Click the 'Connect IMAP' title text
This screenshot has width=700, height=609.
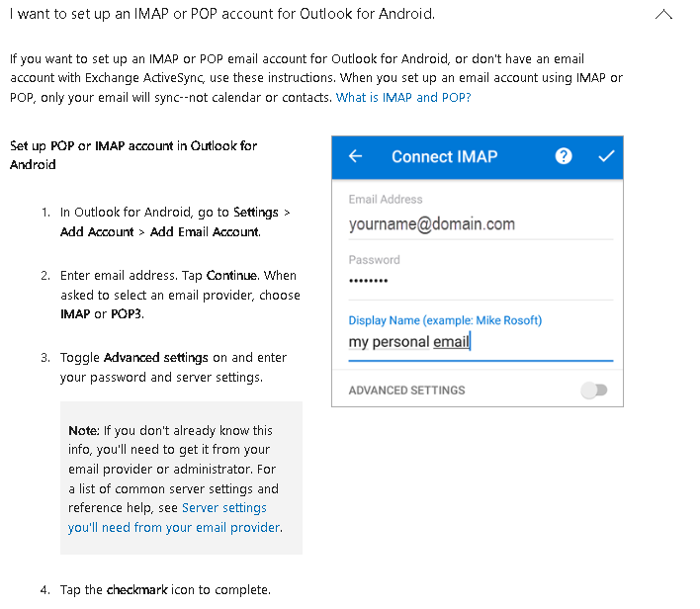tap(444, 157)
